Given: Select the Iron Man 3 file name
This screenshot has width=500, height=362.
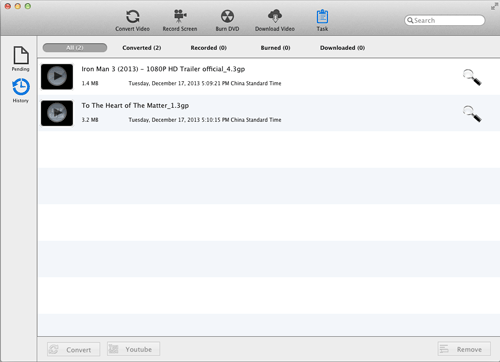Looking at the screenshot, I should pyautogui.click(x=163, y=69).
